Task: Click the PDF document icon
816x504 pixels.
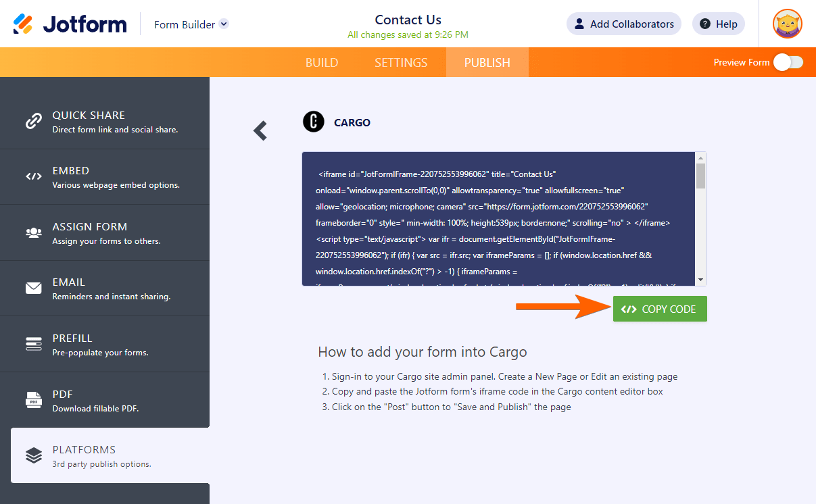Action: point(34,400)
